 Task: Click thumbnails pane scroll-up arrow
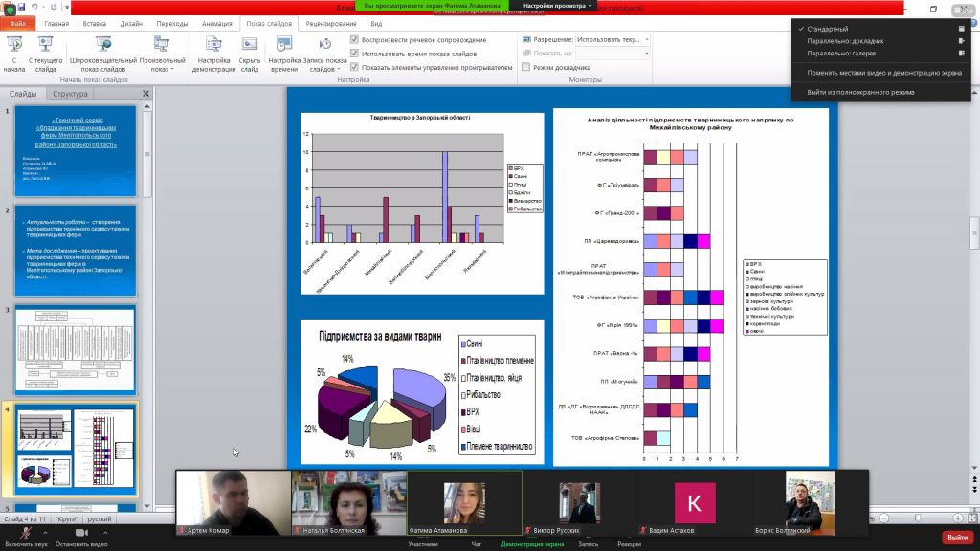(147, 107)
